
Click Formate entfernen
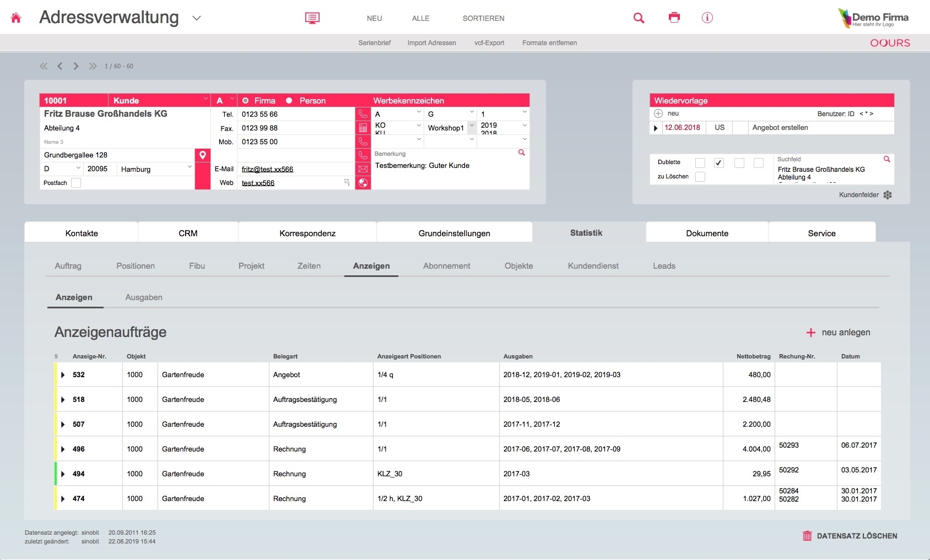[x=550, y=43]
